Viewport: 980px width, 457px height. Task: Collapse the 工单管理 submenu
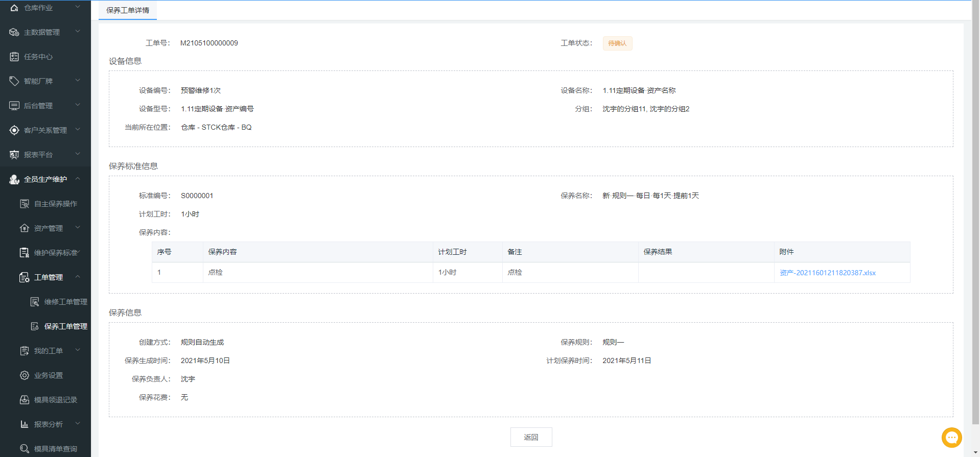78,277
